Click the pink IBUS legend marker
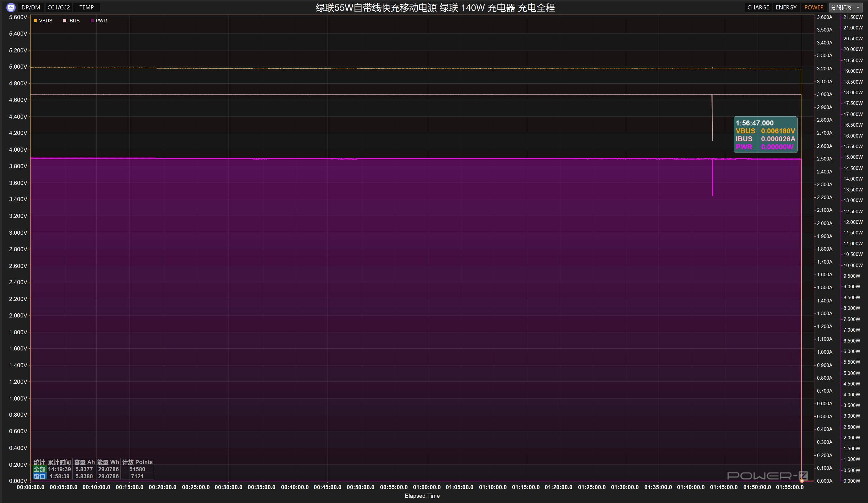Screen dimensions: 868x503 (x=65, y=21)
